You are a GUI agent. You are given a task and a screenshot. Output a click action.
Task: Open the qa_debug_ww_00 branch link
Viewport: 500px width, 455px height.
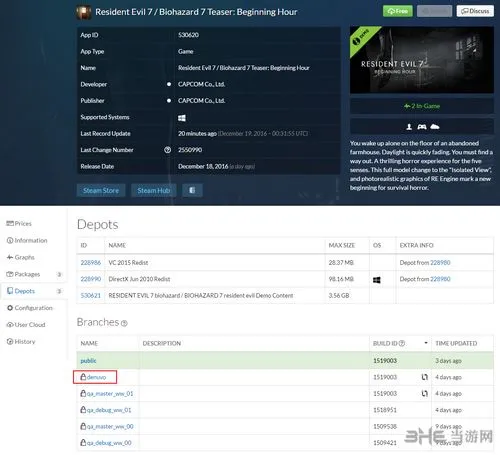(109, 443)
